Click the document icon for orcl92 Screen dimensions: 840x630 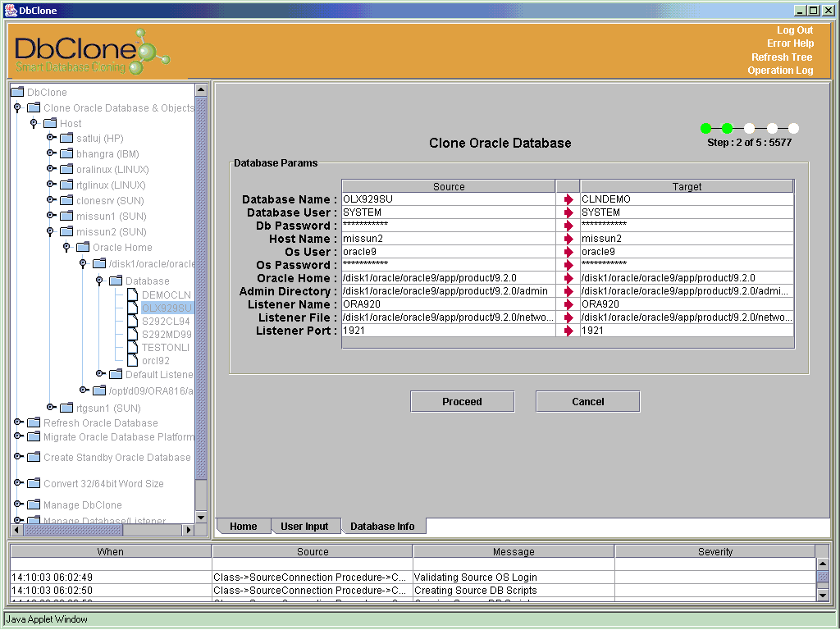click(x=133, y=361)
